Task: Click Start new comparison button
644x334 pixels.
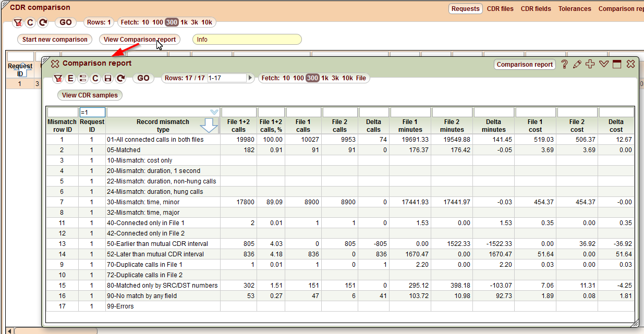Action: coord(55,40)
